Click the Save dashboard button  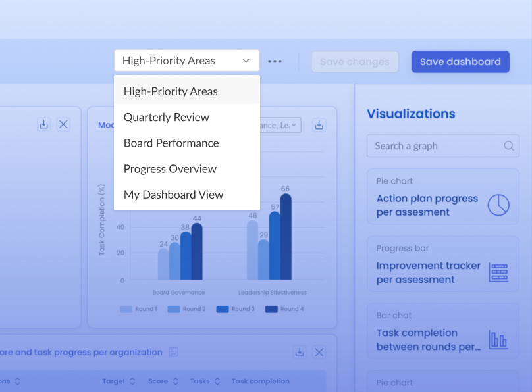click(x=460, y=62)
